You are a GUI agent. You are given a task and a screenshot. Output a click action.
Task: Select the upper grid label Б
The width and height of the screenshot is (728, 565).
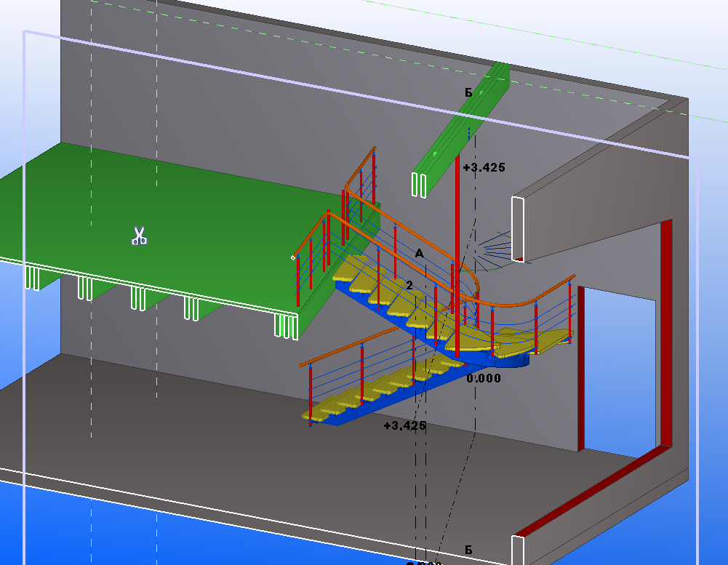point(468,93)
